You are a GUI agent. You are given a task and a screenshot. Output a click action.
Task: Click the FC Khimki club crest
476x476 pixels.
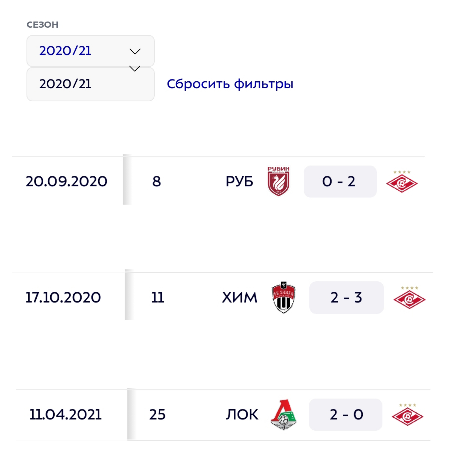click(283, 297)
